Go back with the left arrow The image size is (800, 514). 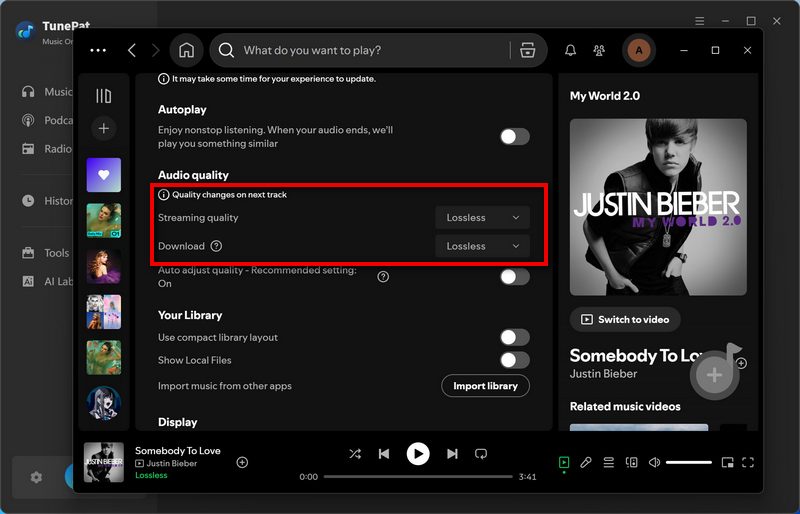click(132, 50)
